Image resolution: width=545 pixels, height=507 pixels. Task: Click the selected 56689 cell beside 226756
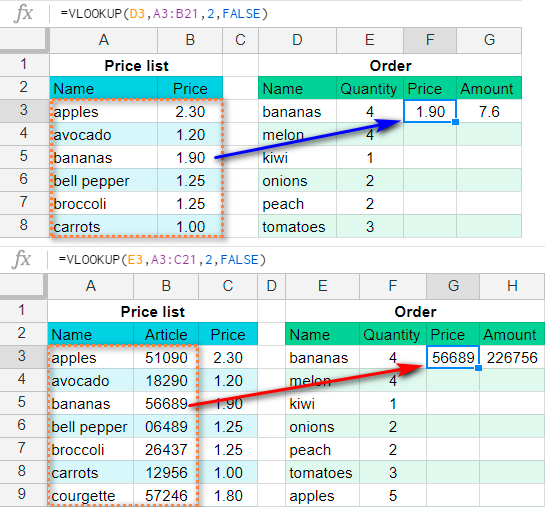[453, 357]
